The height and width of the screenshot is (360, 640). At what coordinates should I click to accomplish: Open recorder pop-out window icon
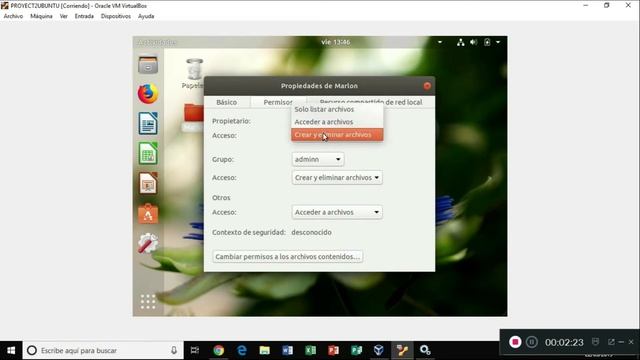click(611, 342)
